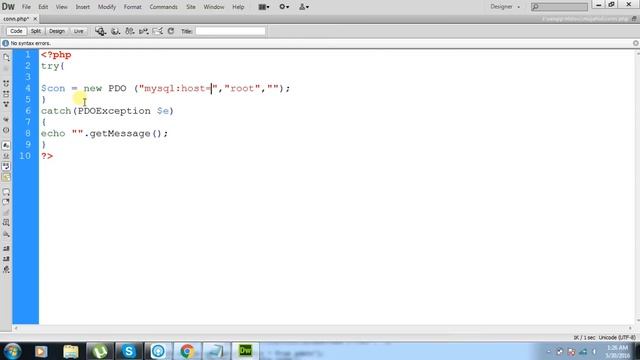Click the Outdent Code icon

click(6, 259)
